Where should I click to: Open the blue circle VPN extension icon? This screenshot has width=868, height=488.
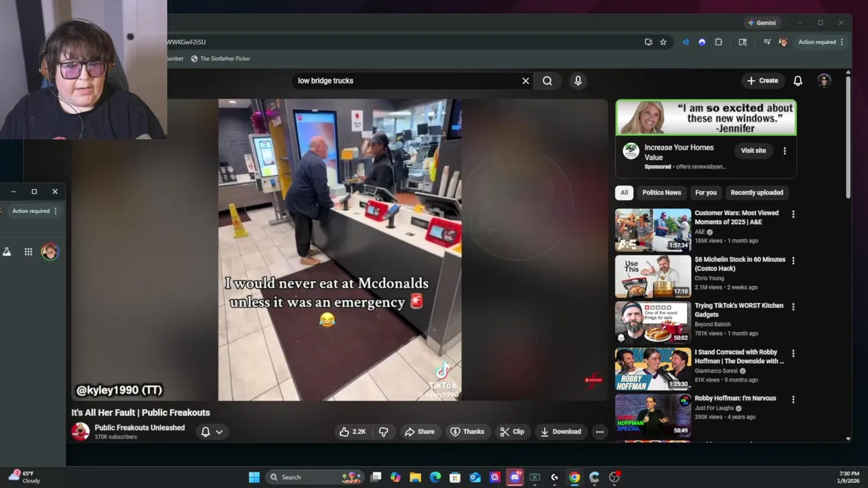[702, 42]
